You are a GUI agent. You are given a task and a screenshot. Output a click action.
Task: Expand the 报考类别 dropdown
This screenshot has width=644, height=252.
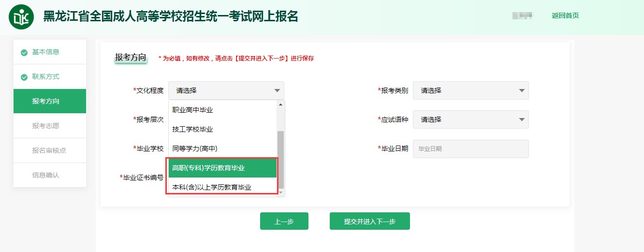point(470,90)
